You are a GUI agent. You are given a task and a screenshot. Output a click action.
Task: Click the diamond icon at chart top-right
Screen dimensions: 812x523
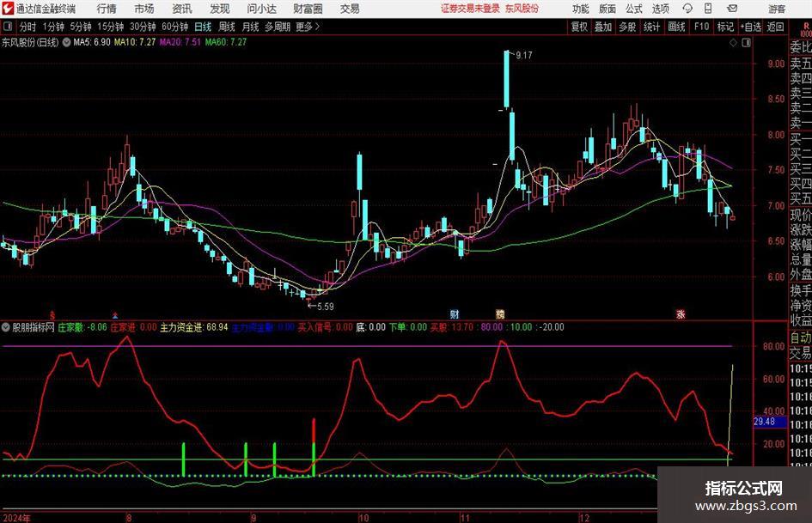(x=733, y=42)
